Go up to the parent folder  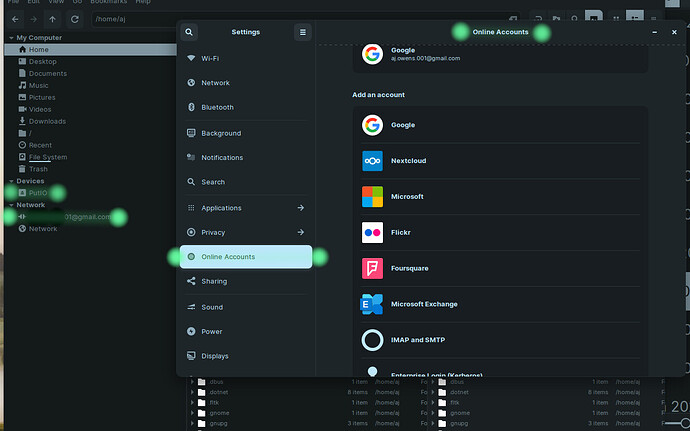tap(52, 19)
